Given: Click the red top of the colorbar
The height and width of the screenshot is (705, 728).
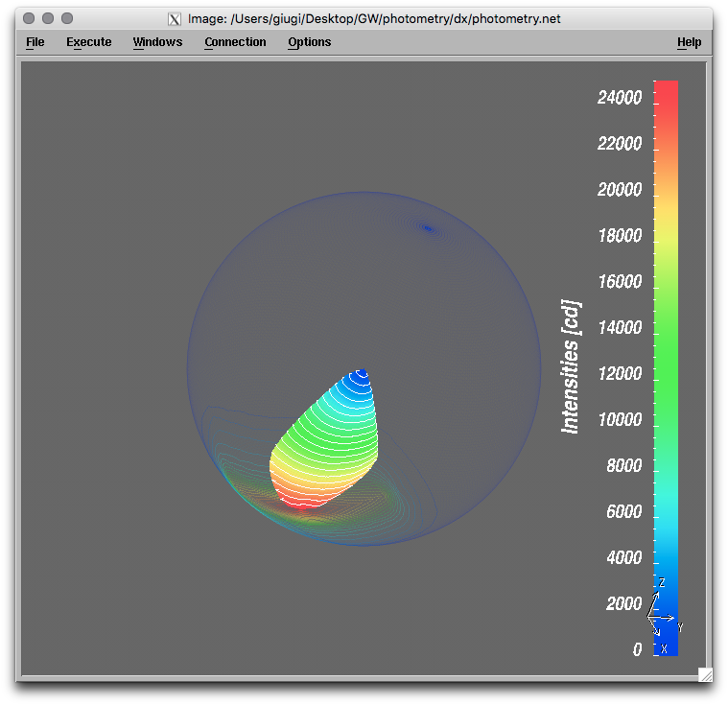Looking at the screenshot, I should (666, 91).
